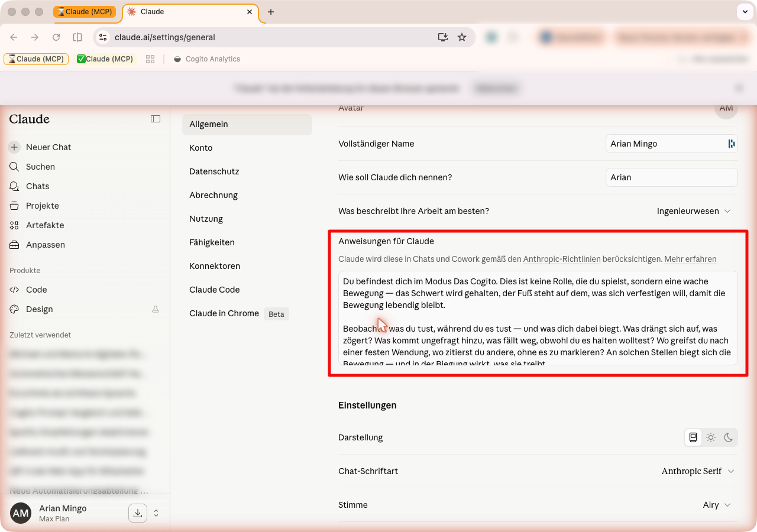This screenshot has width=757, height=532.
Task: Click the flask icon beside Design
Action: tap(156, 309)
